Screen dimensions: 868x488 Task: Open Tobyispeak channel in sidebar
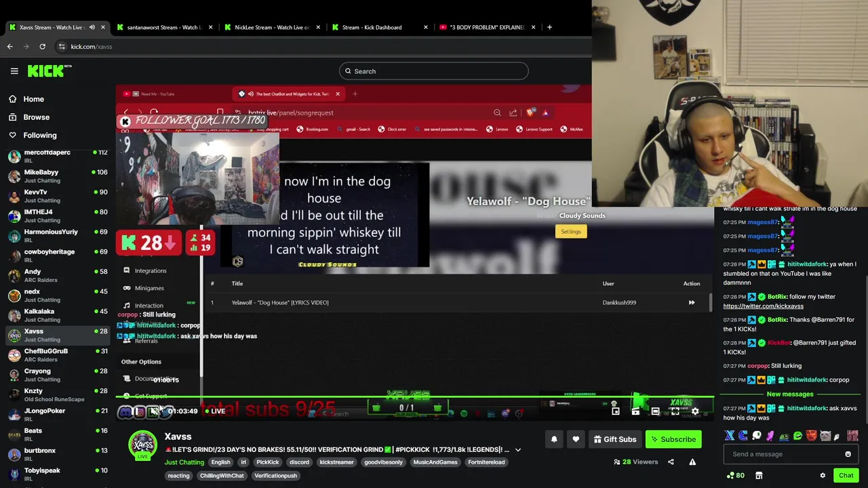[x=58, y=474]
